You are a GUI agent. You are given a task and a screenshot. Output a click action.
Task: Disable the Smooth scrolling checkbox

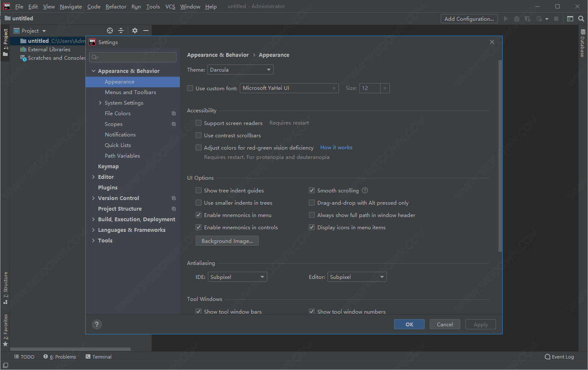pyautogui.click(x=312, y=191)
